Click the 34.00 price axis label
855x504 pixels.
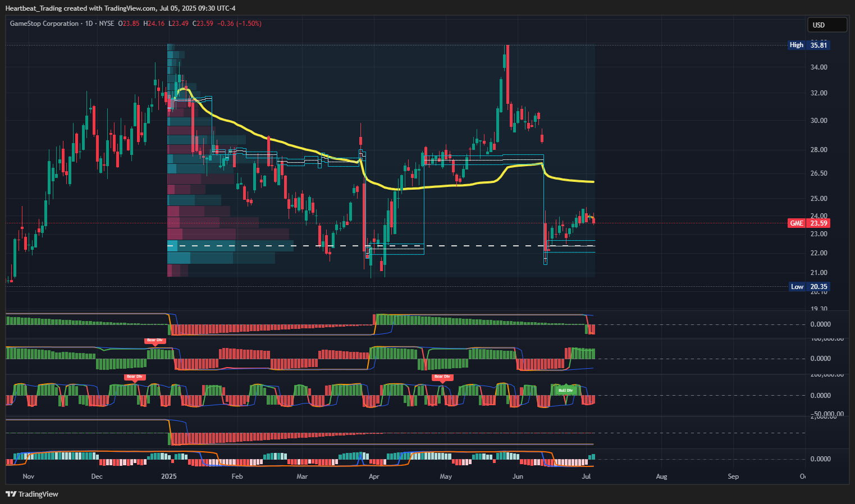click(819, 67)
